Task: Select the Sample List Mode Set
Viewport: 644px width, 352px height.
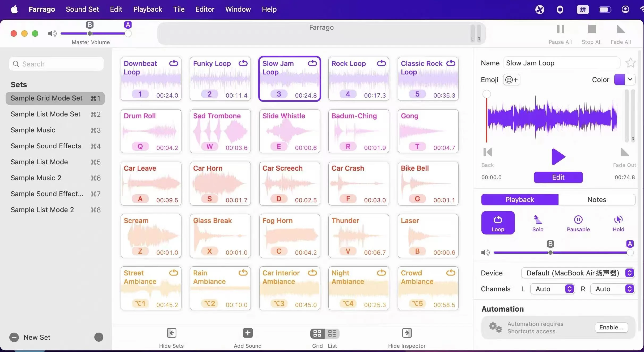Action: (x=55, y=114)
